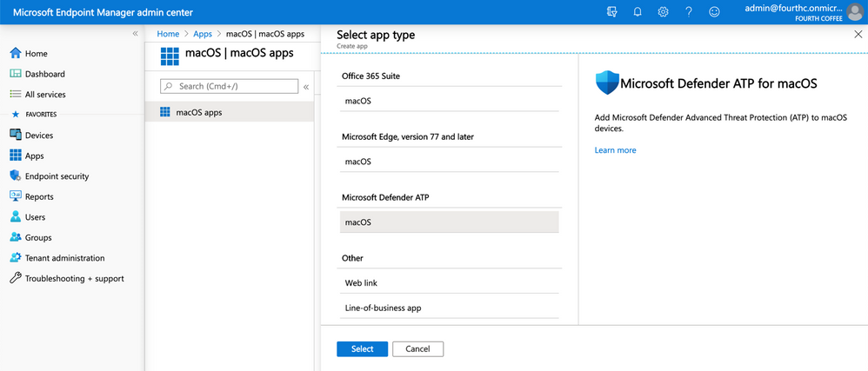Click the Cancel button
868x371 pixels.
[418, 349]
